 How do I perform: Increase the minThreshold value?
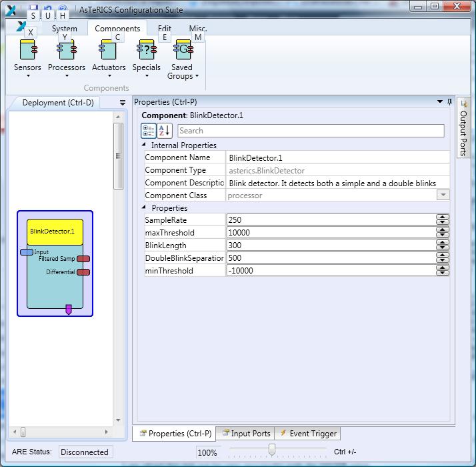click(443, 268)
